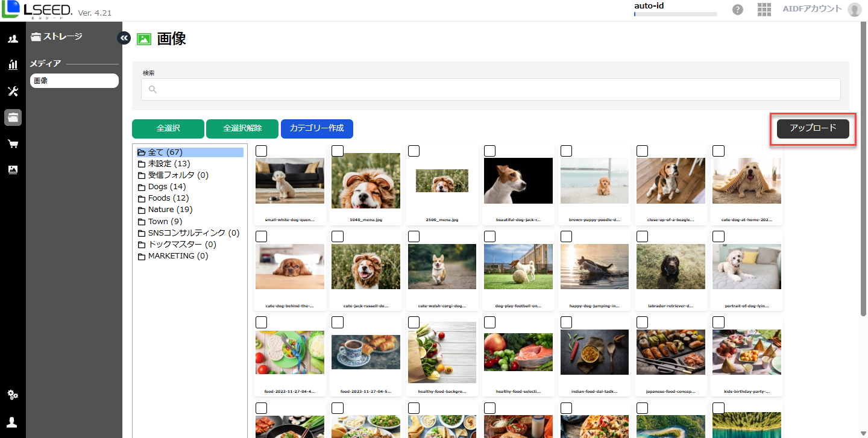Viewport: 868px width, 438px height.
Task: Open the AIDFアカウント account menu
Action: [820, 9]
